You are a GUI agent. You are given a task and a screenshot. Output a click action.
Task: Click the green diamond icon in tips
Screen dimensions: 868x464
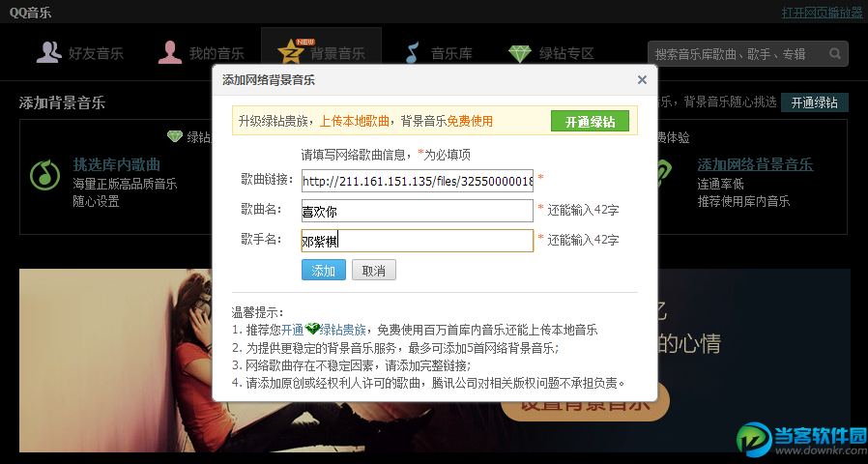[x=312, y=329]
